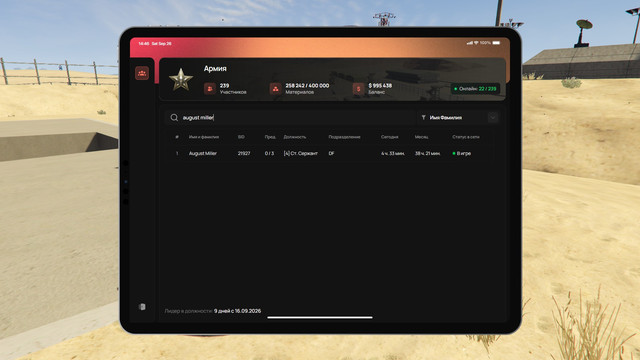This screenshot has height=360, width=640.
Task: Expand the Имя Фамилия filter dropdown arrow
Action: 493,118
